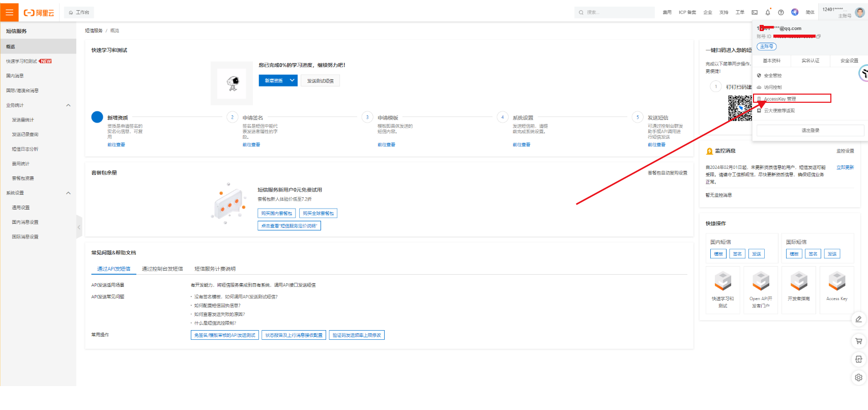The height and width of the screenshot is (410, 868).
Task: Click 前往查看 under step 申请模板
Action: 386,144
